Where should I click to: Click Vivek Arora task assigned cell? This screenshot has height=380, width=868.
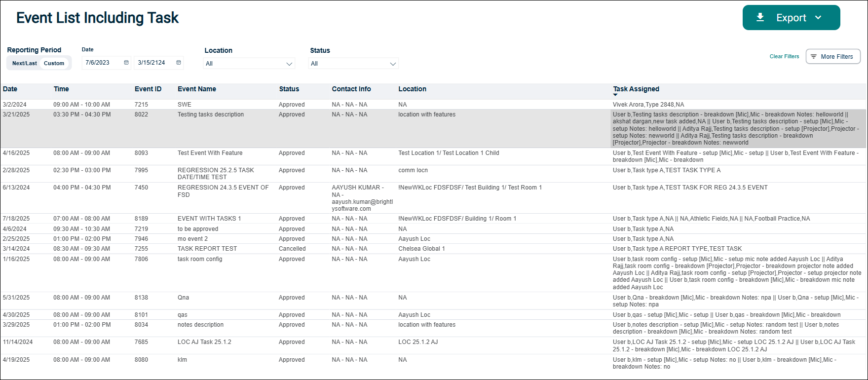(648, 105)
